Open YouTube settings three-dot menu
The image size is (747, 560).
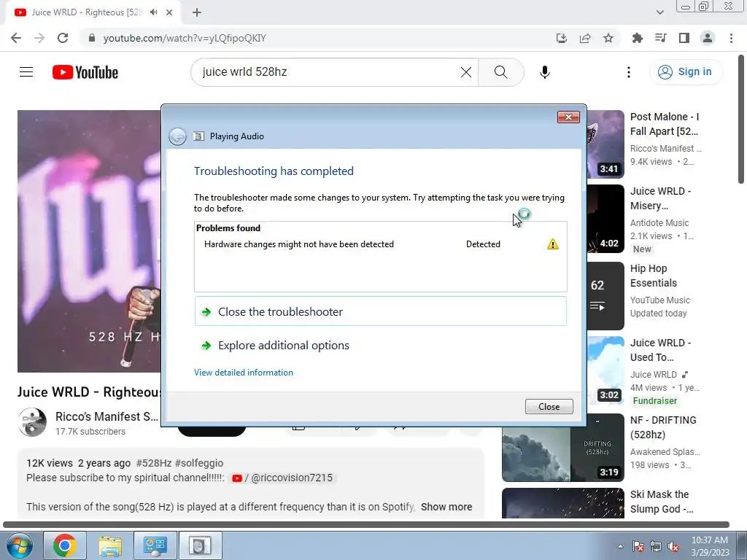[628, 72]
